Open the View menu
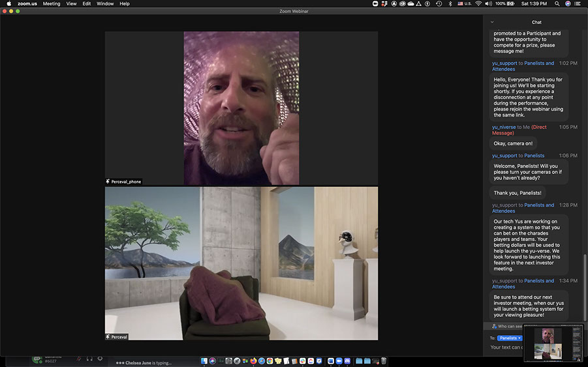Viewport: 588px width, 367px height. (x=71, y=4)
